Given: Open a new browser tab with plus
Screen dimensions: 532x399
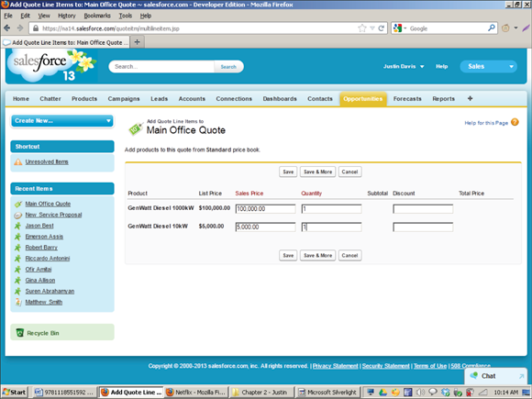Looking at the screenshot, I should pos(137,42).
